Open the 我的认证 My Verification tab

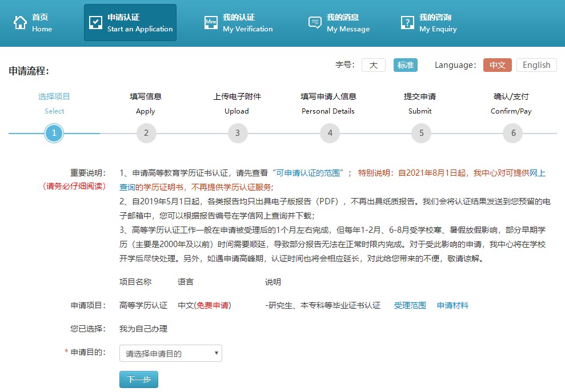click(247, 23)
